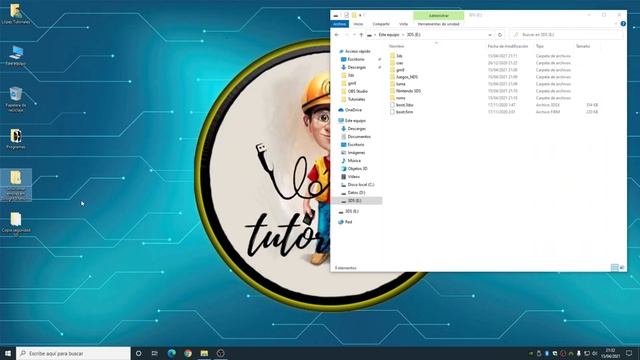The image size is (640, 360).
Task: Click the New folder icon in title bar
Action: point(354,15)
